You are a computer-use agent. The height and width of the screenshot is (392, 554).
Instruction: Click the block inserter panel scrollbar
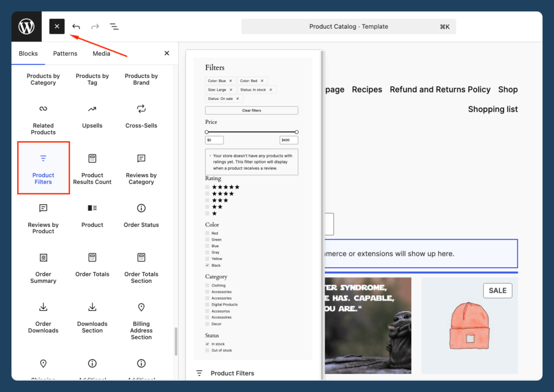coord(176,342)
